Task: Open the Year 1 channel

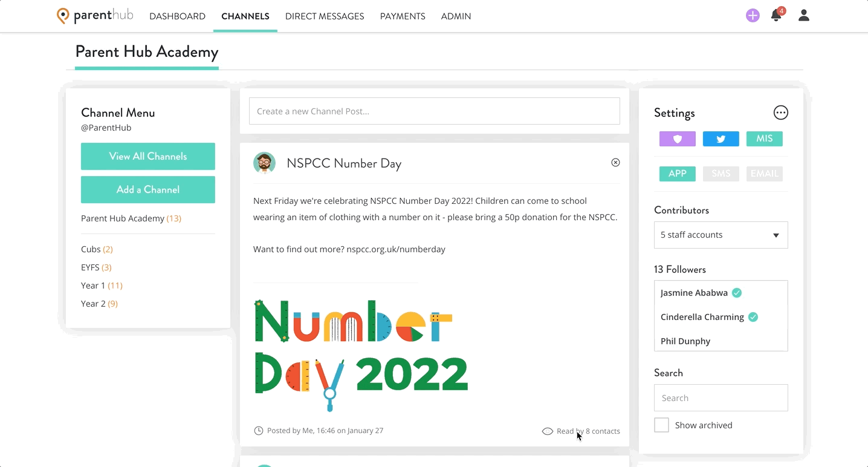Action: 102,286
